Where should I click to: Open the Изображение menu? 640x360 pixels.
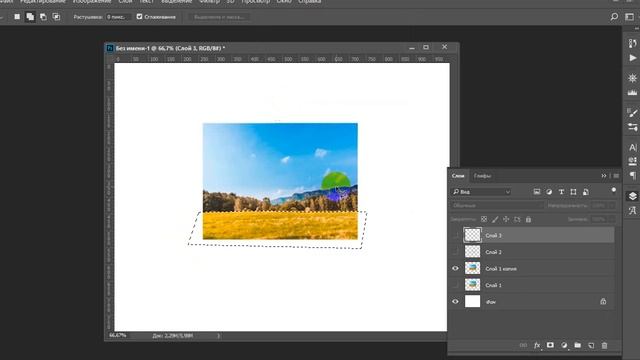92,2
